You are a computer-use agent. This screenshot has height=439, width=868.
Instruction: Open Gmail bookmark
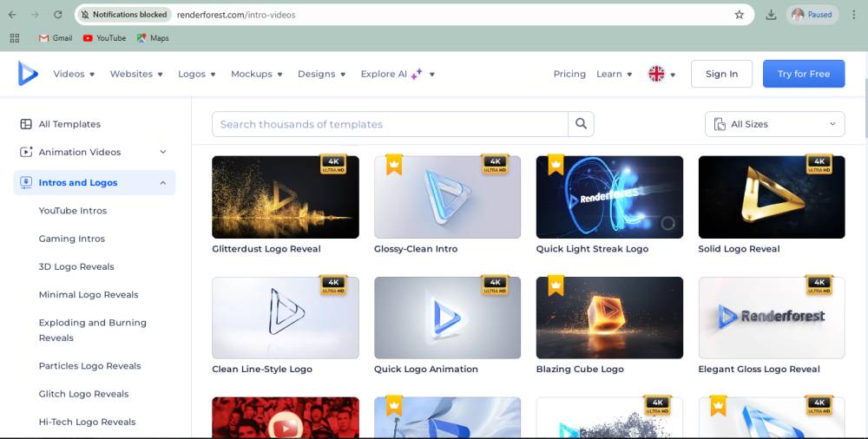tap(56, 38)
